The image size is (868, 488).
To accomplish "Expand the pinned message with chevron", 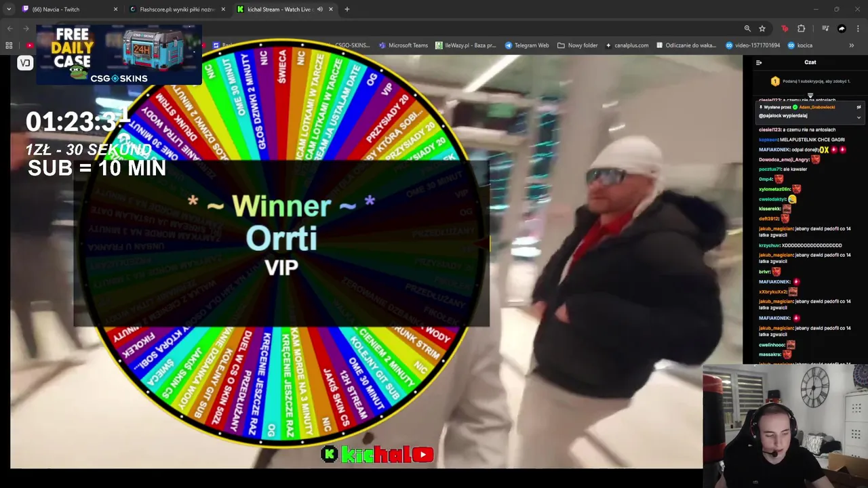I will click(x=859, y=117).
